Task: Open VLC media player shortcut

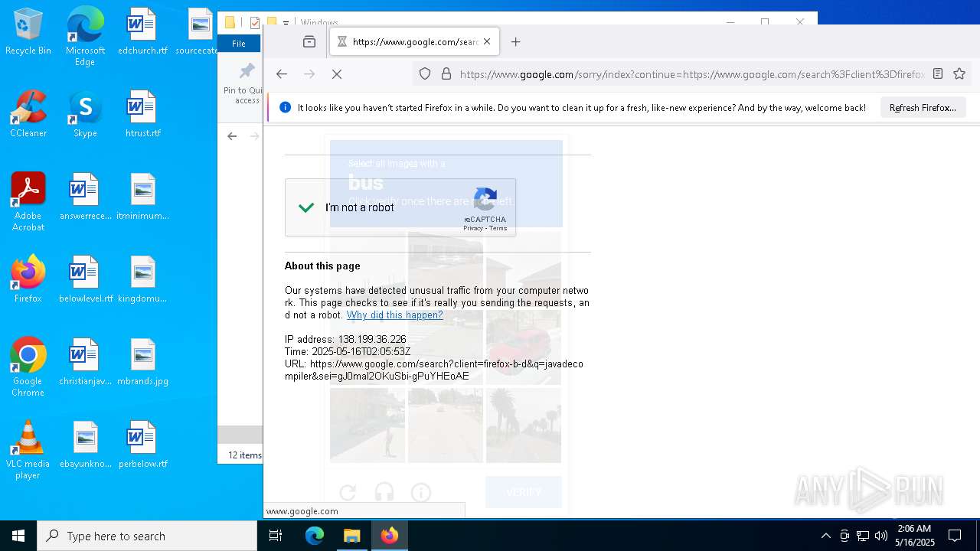Action: 28,449
